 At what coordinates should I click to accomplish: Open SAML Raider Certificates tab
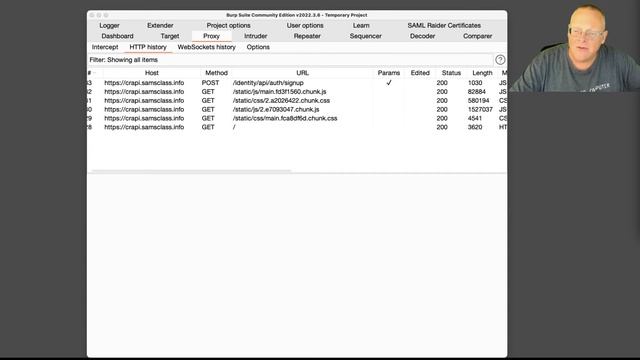444,25
